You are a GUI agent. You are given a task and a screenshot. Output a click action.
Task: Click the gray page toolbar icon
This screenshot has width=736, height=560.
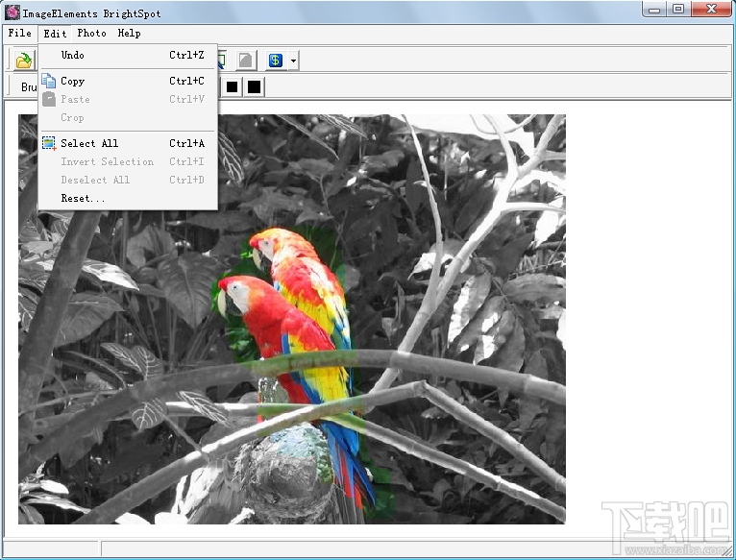[x=246, y=61]
